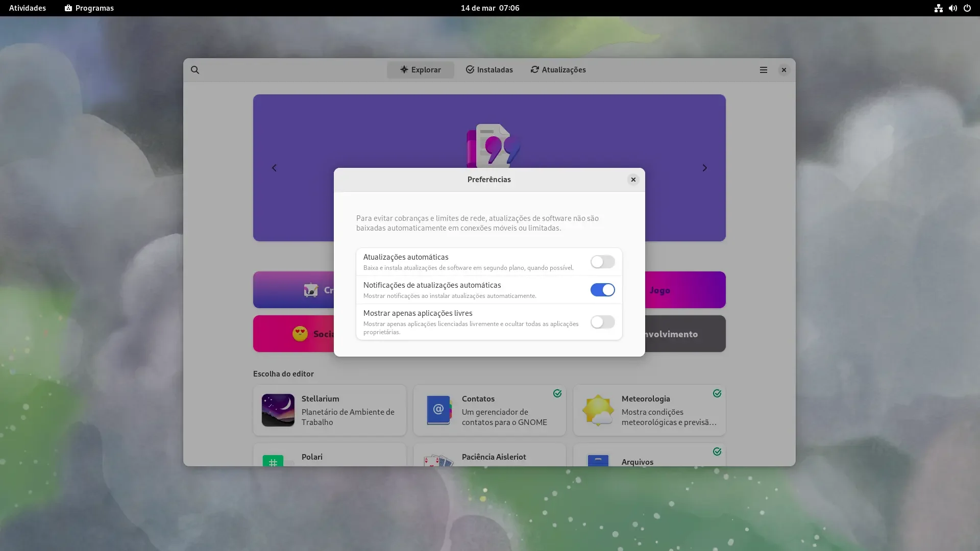Click the installed checkmark on Contatos card
Image resolution: width=980 pixels, height=551 pixels.
(557, 393)
